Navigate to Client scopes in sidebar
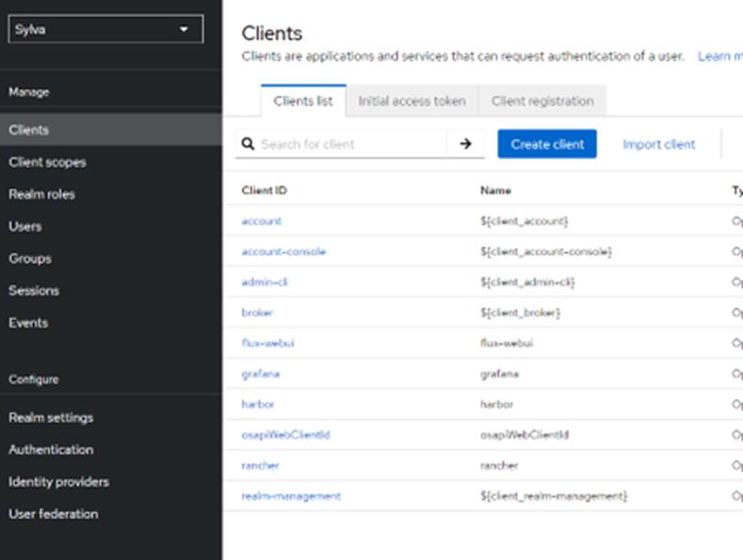The height and width of the screenshot is (560, 743). 47,162
